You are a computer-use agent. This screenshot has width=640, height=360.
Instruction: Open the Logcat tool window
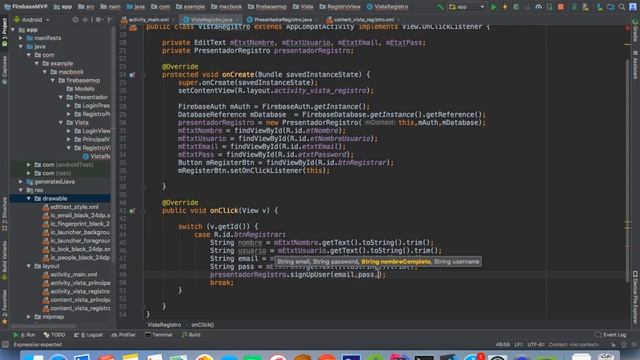click(x=89, y=335)
